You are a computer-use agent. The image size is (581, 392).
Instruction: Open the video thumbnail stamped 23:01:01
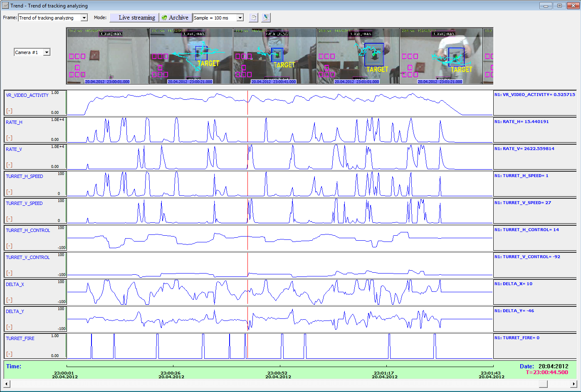(358, 56)
